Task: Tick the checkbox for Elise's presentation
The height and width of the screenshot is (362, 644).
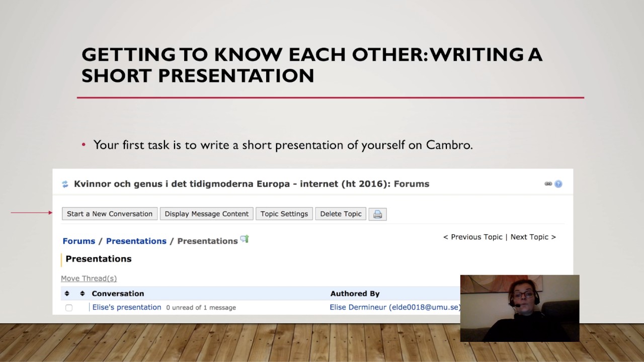Action: [69, 308]
